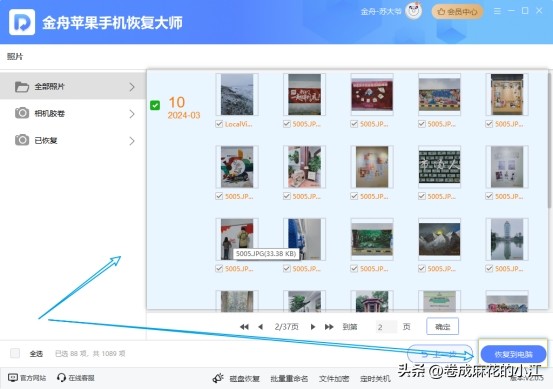553x389 pixels.
Task: Open the pagoda by lake thumbnail
Action: 507,239
